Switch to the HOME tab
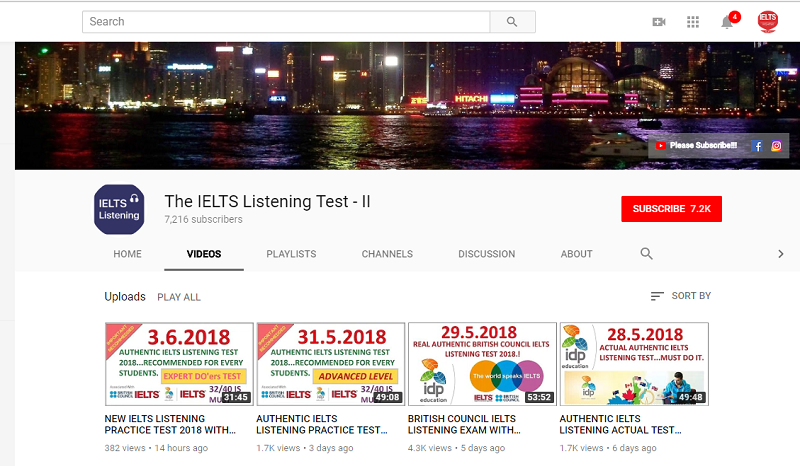Viewport: 800px width, 466px height. point(128,254)
